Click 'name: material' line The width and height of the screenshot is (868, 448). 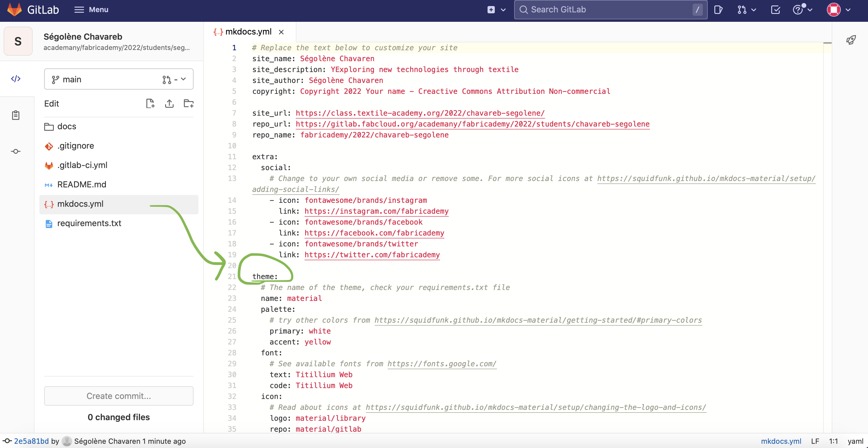pos(291,298)
